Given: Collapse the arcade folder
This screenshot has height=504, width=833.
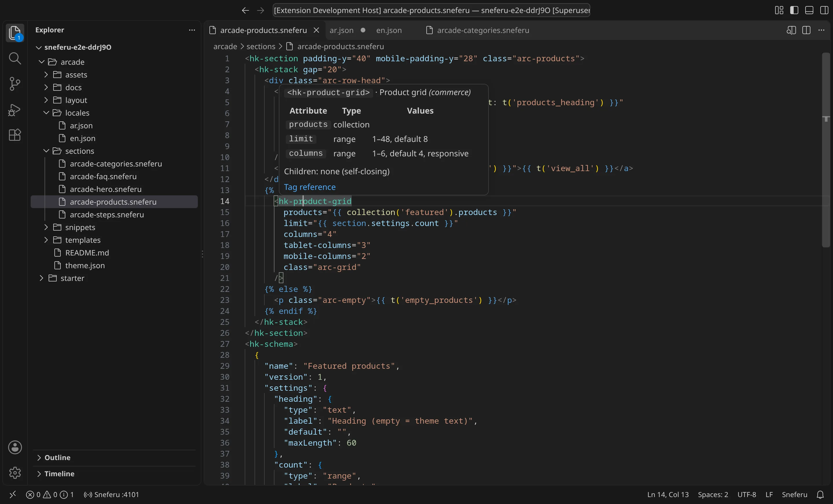Looking at the screenshot, I should tap(114, 62).
